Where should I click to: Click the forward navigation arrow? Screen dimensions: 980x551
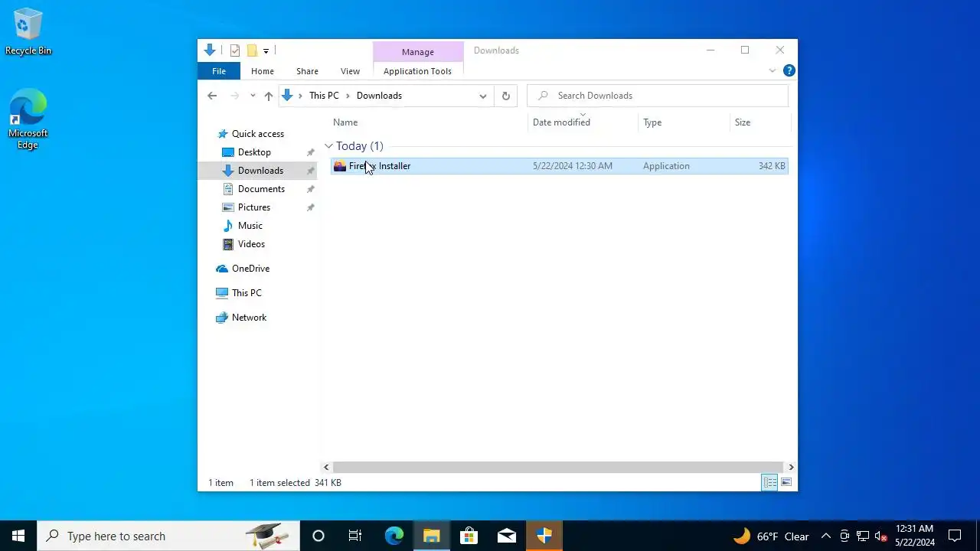point(234,96)
